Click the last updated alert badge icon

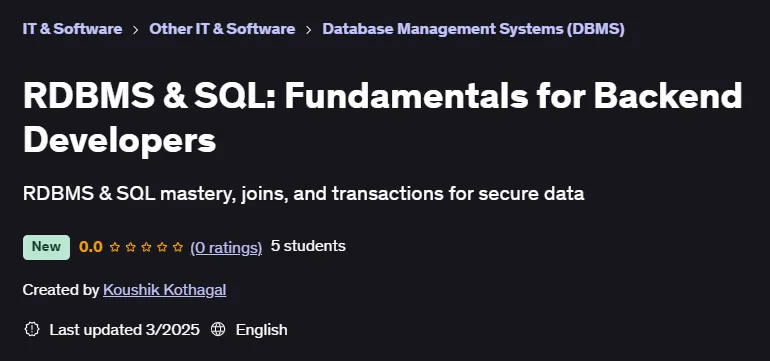point(32,329)
